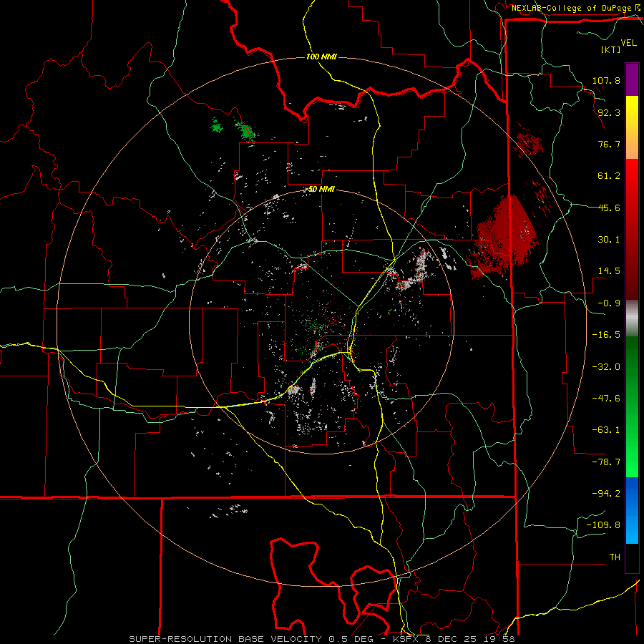
Task: Select the green inbound color bar segment
Action: click(632, 406)
